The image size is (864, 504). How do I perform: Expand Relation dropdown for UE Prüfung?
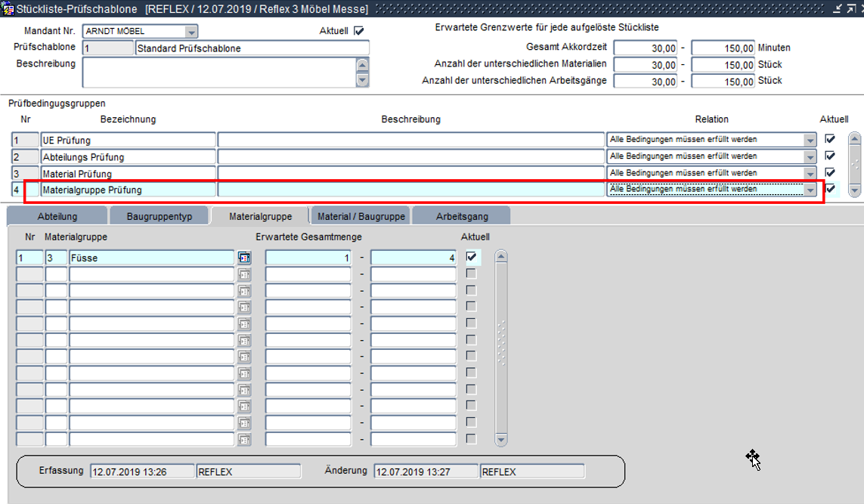tap(810, 140)
